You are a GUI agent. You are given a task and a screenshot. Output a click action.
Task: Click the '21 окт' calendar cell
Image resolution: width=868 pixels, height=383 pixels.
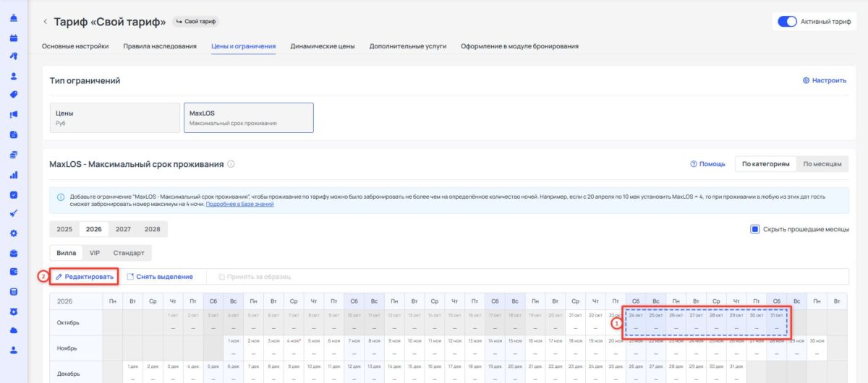(x=575, y=322)
